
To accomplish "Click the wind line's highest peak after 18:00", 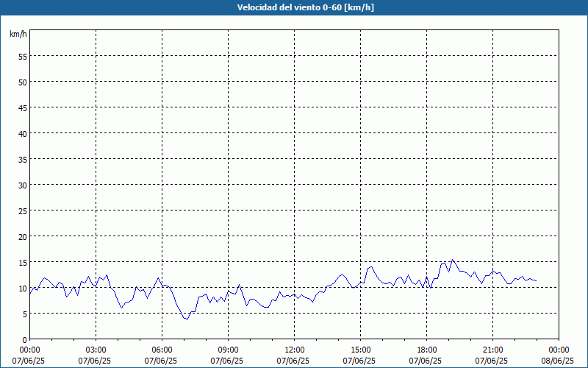I will coord(453,260).
